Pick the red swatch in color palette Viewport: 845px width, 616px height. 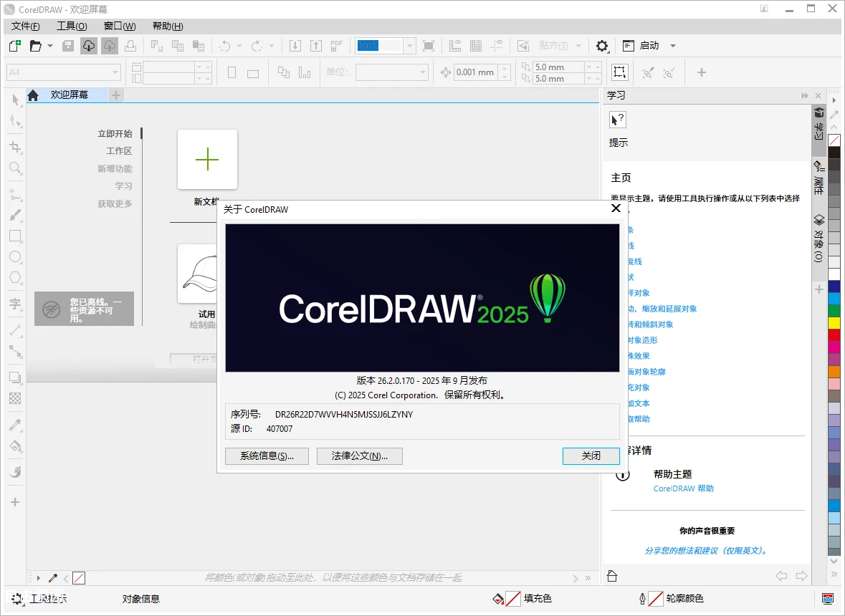(x=834, y=335)
